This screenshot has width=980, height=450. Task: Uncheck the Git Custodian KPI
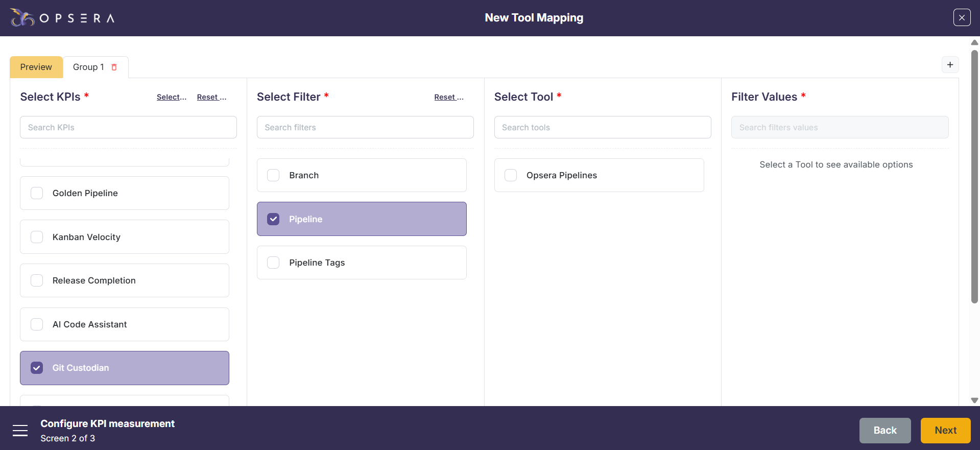point(37,368)
